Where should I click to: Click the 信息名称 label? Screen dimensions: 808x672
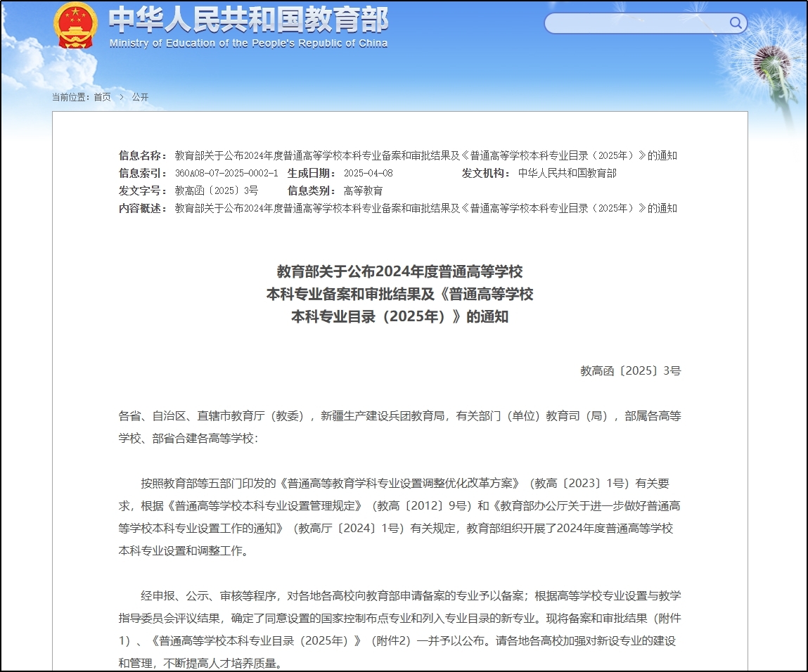coord(142,155)
